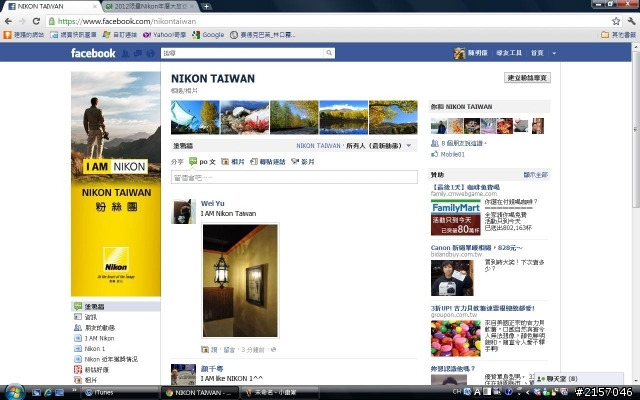Click the facebook.com/nikontaiwan address bar
The image size is (640, 400).
point(329,21)
